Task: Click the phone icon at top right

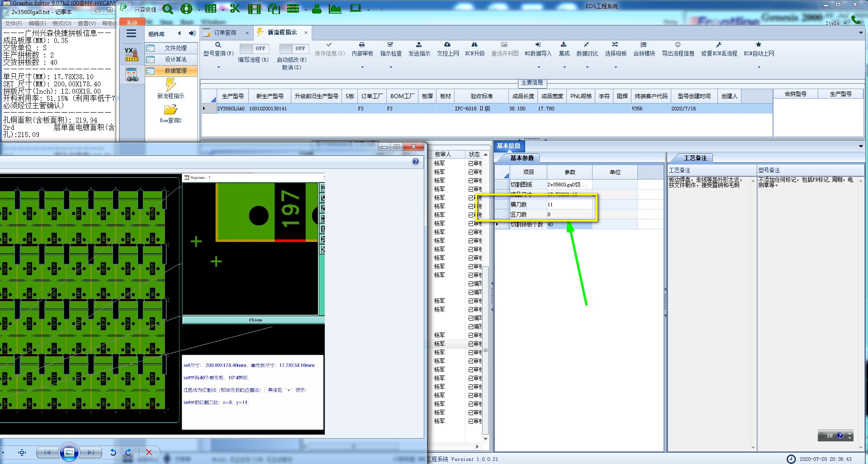Action: pyautogui.click(x=856, y=19)
